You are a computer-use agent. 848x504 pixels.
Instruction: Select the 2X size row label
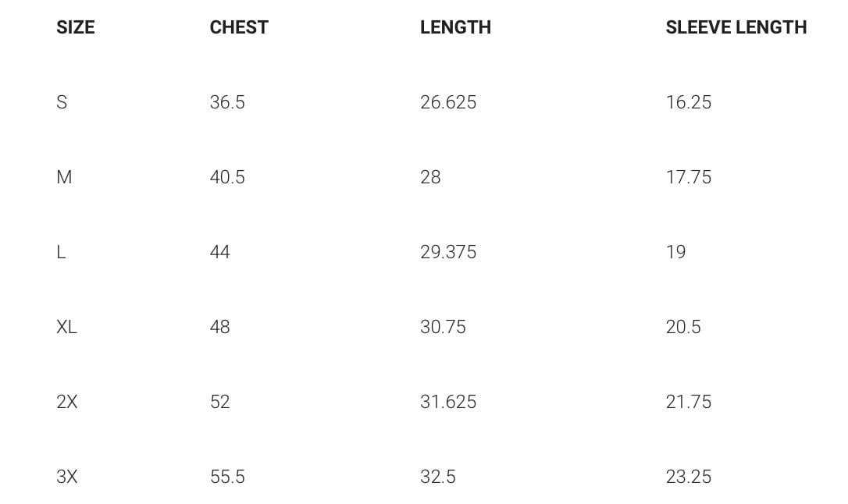pos(67,402)
